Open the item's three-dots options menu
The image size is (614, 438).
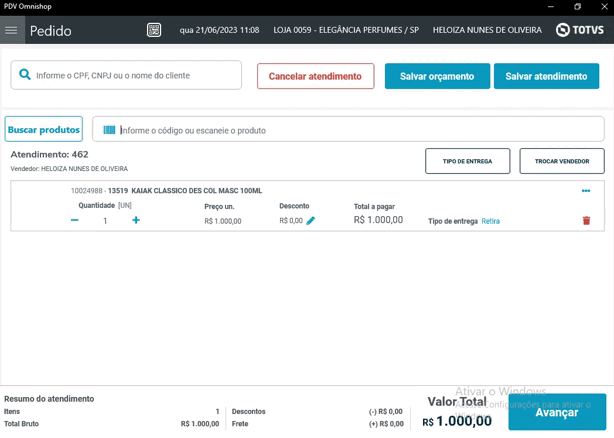tap(586, 191)
